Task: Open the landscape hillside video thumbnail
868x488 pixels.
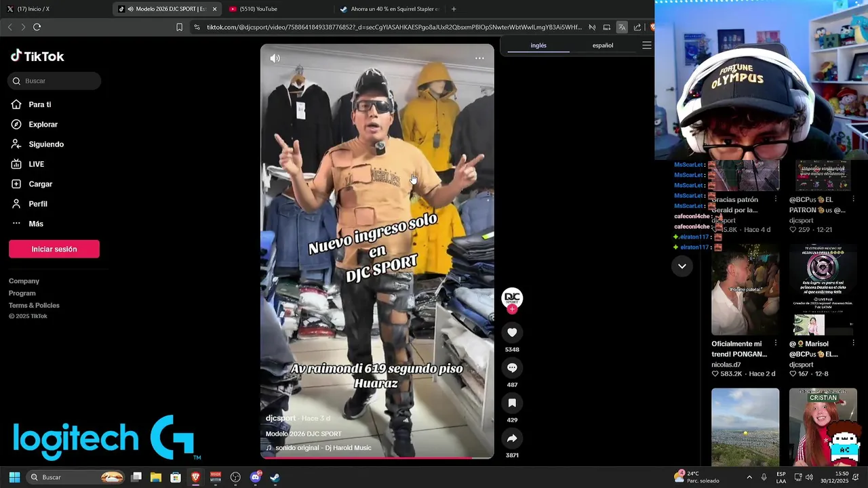Action: tap(745, 427)
